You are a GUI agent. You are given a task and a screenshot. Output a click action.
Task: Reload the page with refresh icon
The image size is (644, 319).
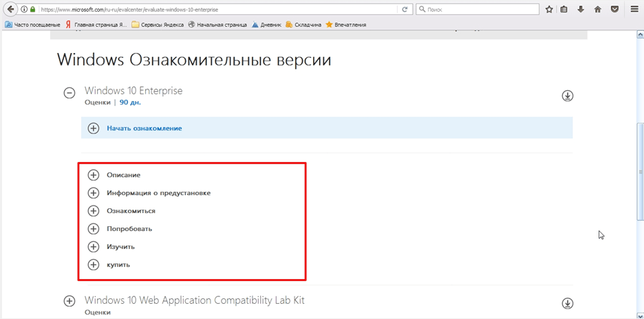(x=405, y=10)
